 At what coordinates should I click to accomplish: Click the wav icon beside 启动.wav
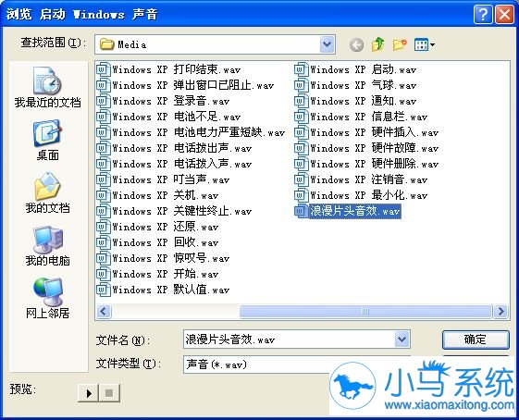301,69
